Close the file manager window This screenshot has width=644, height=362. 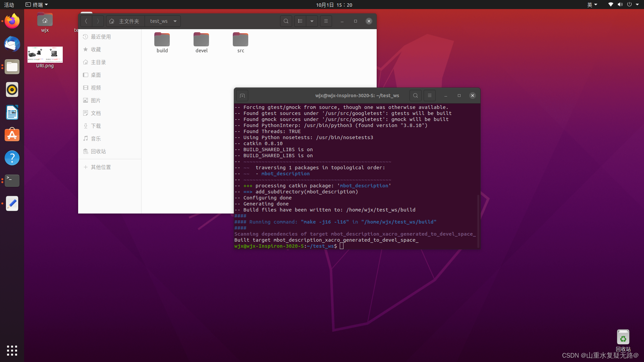369,21
